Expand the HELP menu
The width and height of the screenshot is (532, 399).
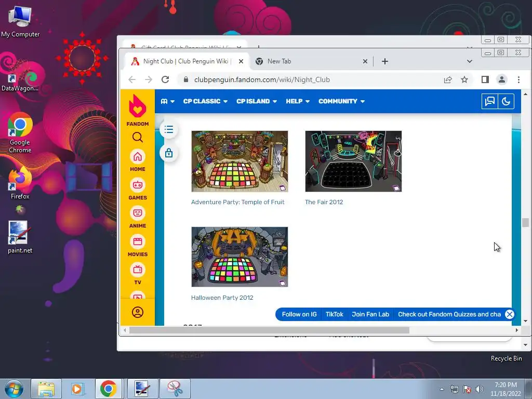coord(298,101)
